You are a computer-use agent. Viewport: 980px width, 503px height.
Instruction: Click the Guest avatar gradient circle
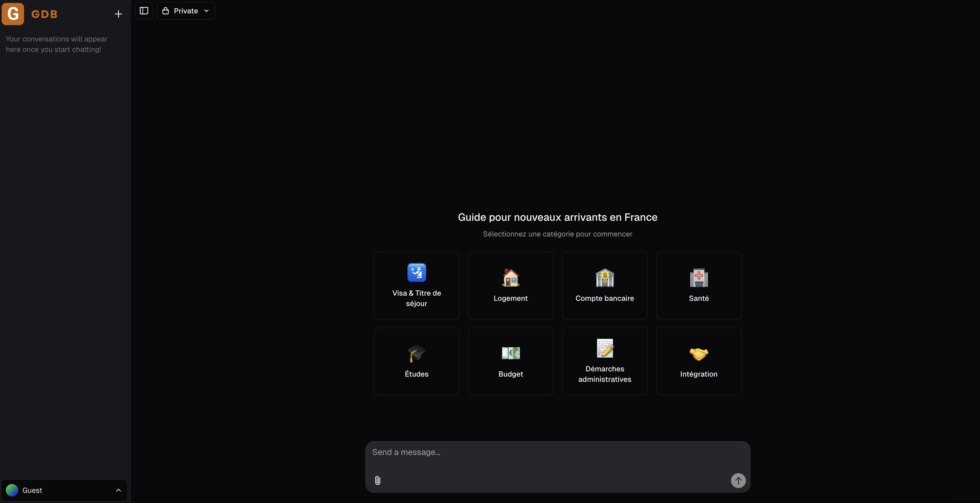coord(12,490)
